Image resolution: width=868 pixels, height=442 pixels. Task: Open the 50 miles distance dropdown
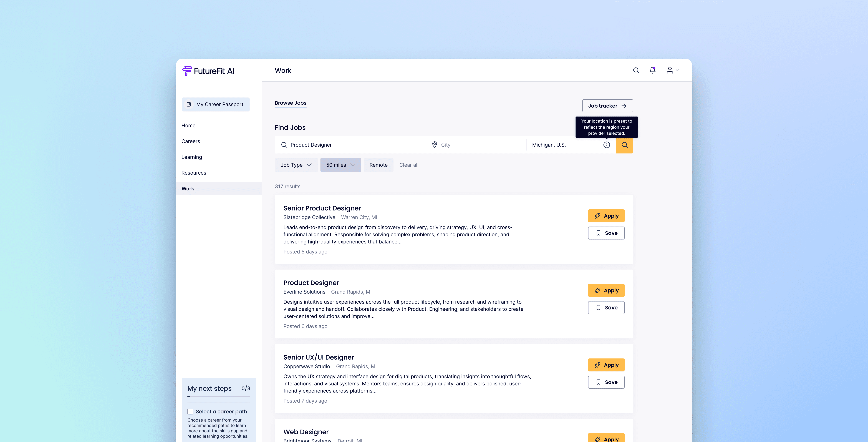340,165
